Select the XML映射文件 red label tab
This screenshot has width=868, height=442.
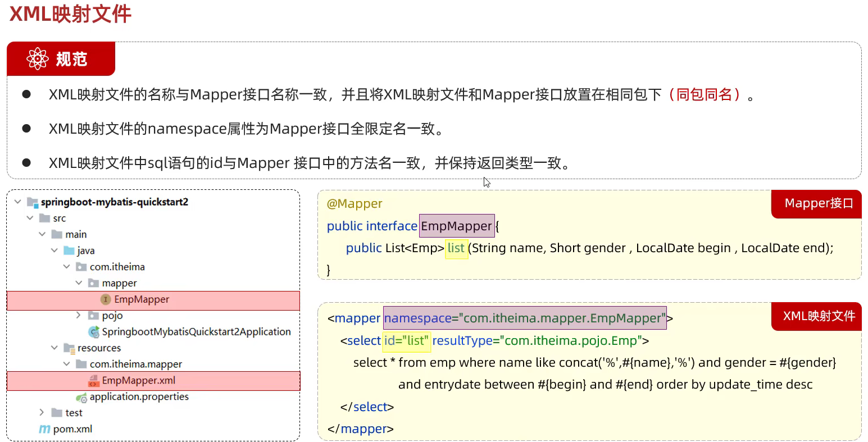[818, 316]
